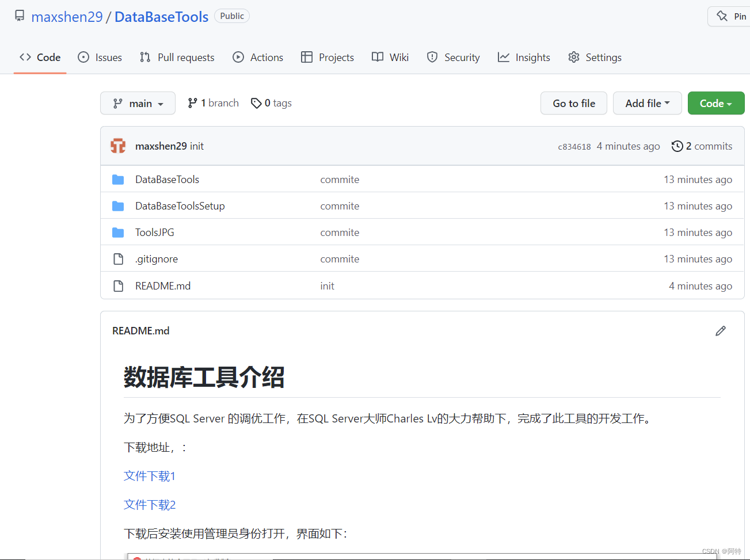Open the Insights tab
Image resolution: width=750 pixels, height=560 pixels.
pyautogui.click(x=524, y=57)
